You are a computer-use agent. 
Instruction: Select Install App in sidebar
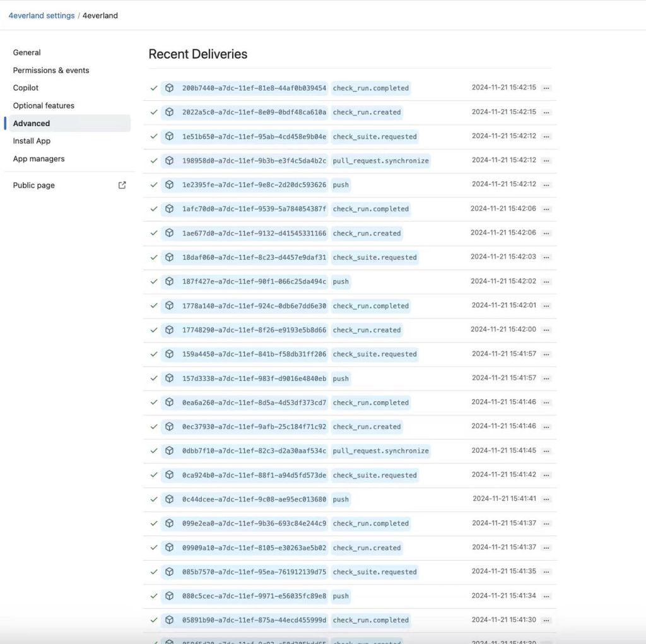pyautogui.click(x=32, y=141)
